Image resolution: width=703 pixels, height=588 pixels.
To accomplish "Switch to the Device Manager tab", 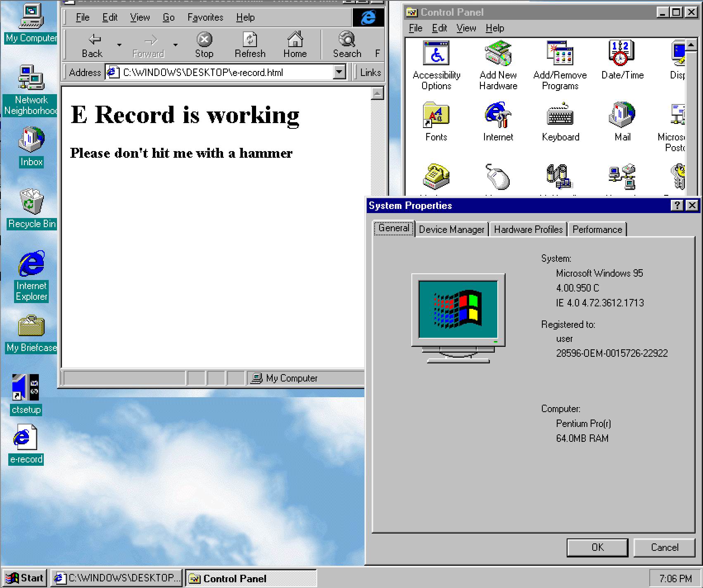I will 451,230.
